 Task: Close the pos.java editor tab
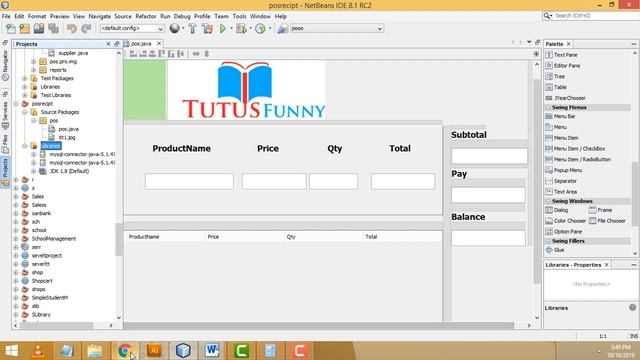159,44
